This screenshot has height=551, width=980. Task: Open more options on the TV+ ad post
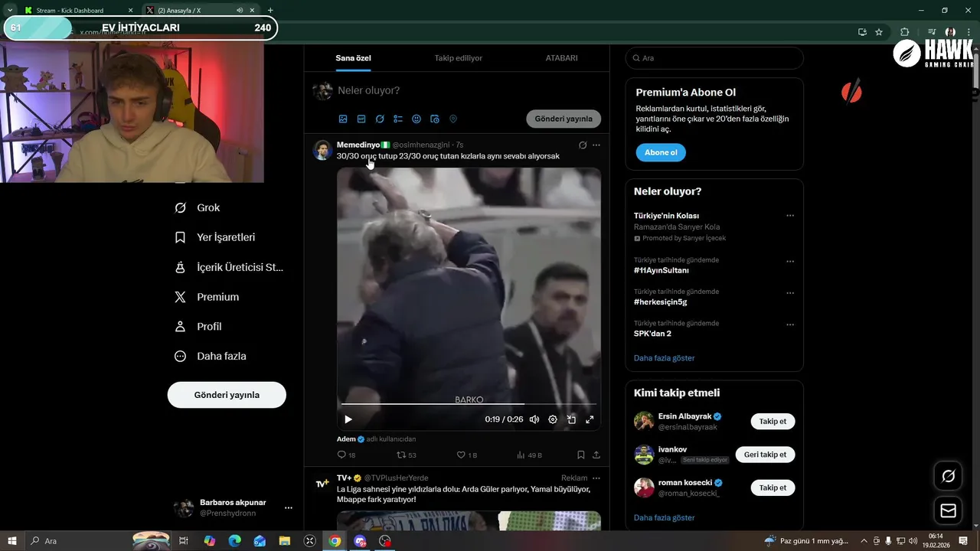[x=596, y=478]
